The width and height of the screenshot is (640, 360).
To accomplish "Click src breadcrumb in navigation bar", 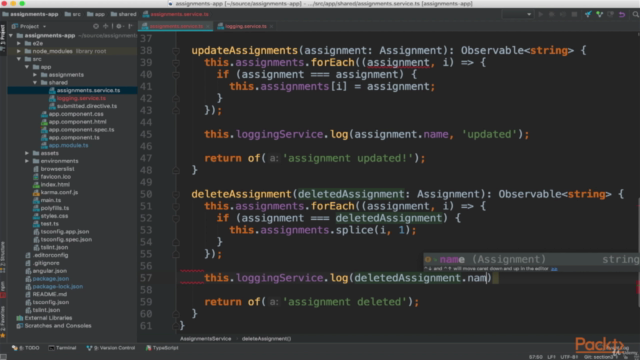I will pos(73,14).
